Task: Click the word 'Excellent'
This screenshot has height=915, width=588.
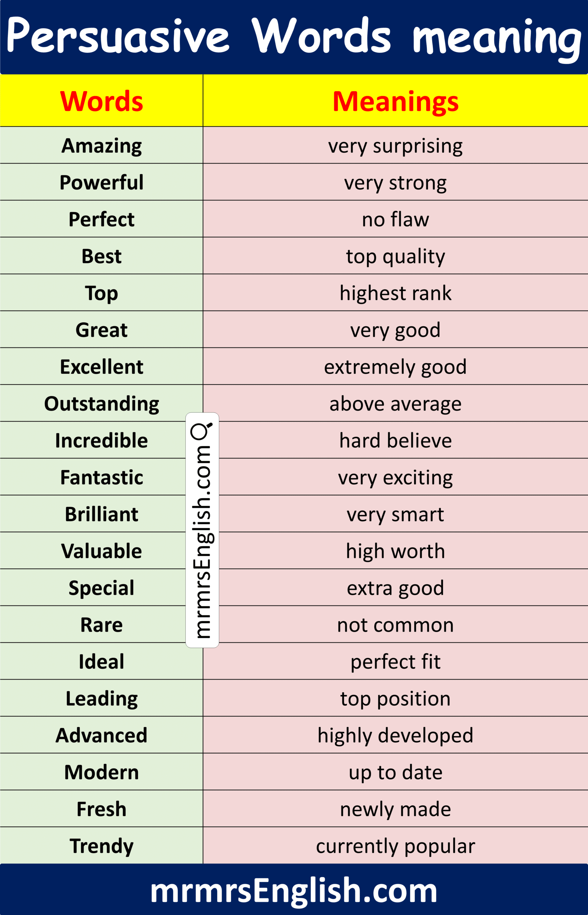Action: coord(101,367)
